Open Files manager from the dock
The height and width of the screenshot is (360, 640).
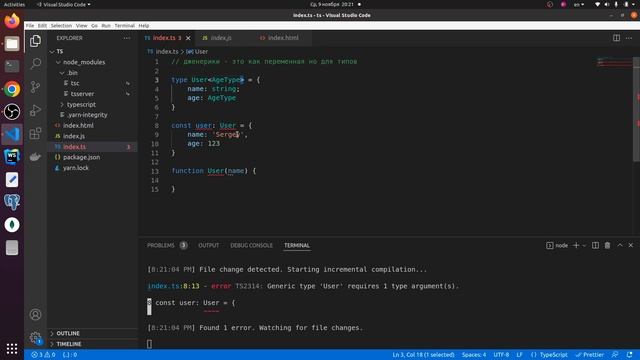12,43
